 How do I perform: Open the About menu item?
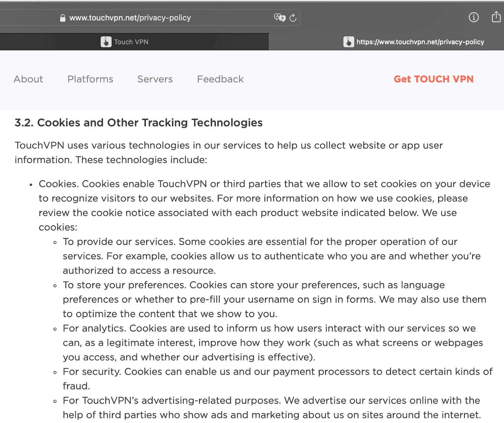(x=28, y=79)
